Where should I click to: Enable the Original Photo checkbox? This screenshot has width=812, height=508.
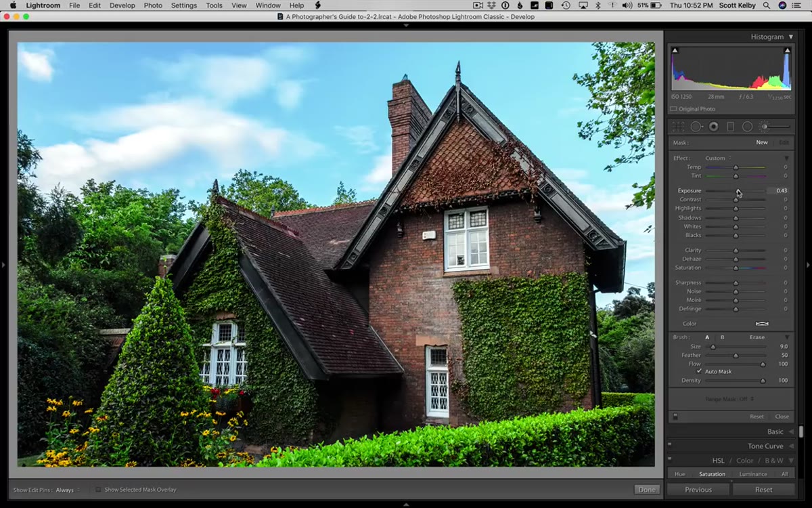tap(674, 109)
